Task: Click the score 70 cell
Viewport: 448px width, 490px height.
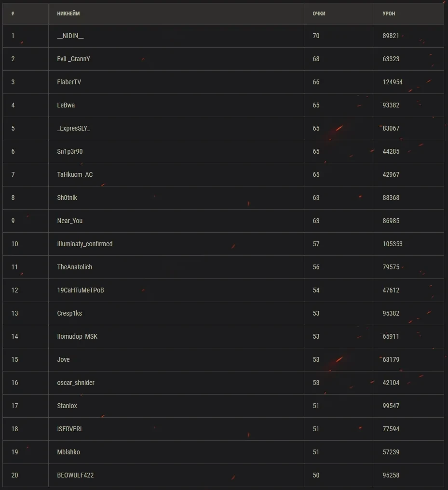Action: pyautogui.click(x=316, y=36)
